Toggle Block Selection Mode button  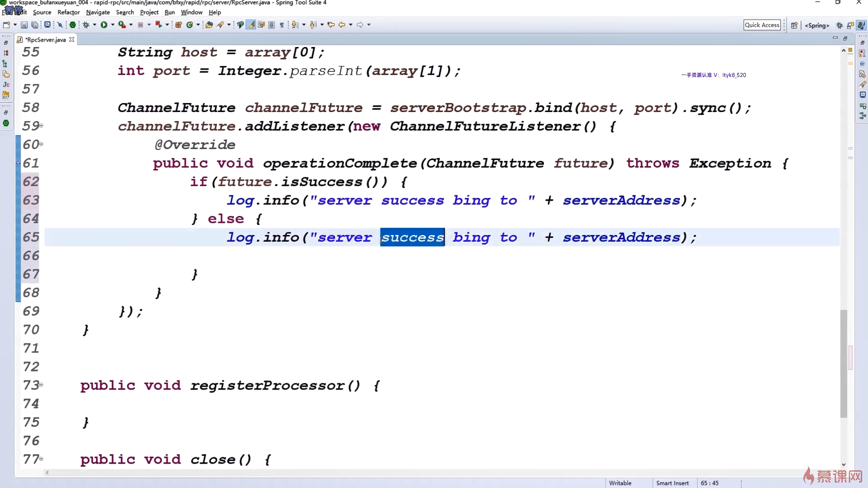pyautogui.click(x=271, y=25)
